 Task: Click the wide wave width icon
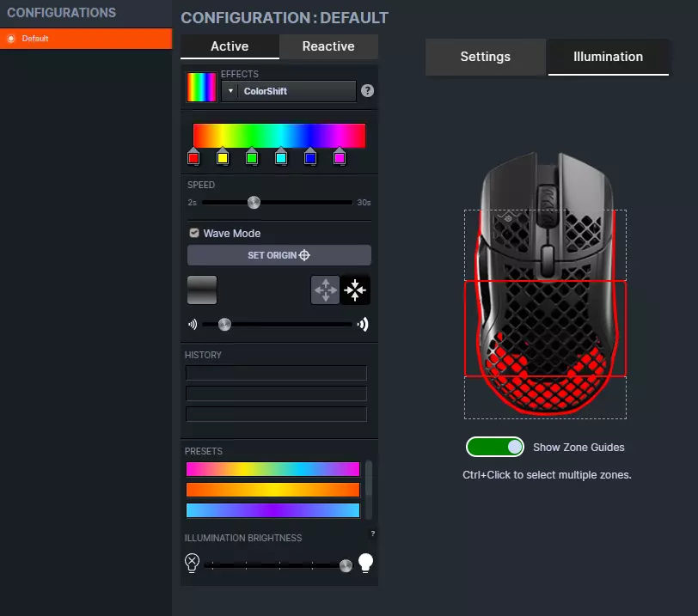(x=363, y=324)
